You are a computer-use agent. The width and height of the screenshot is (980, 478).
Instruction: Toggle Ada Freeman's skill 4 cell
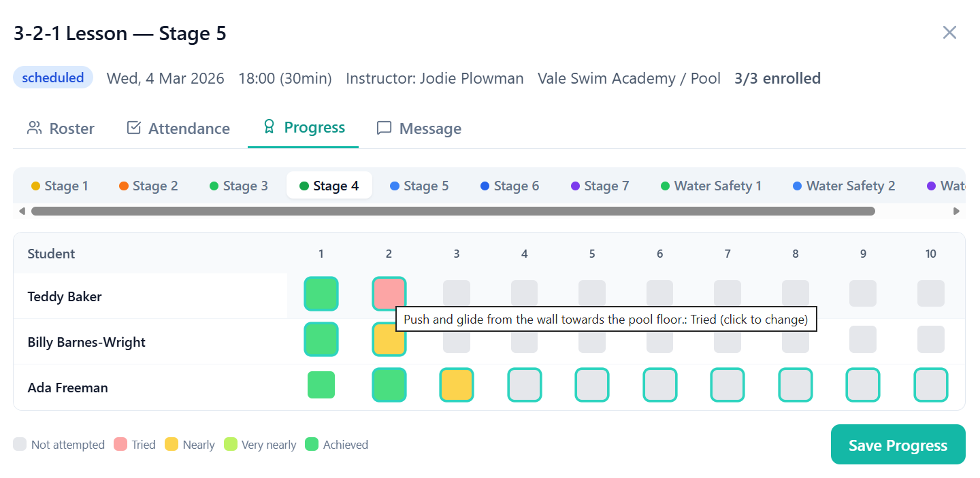click(x=524, y=385)
